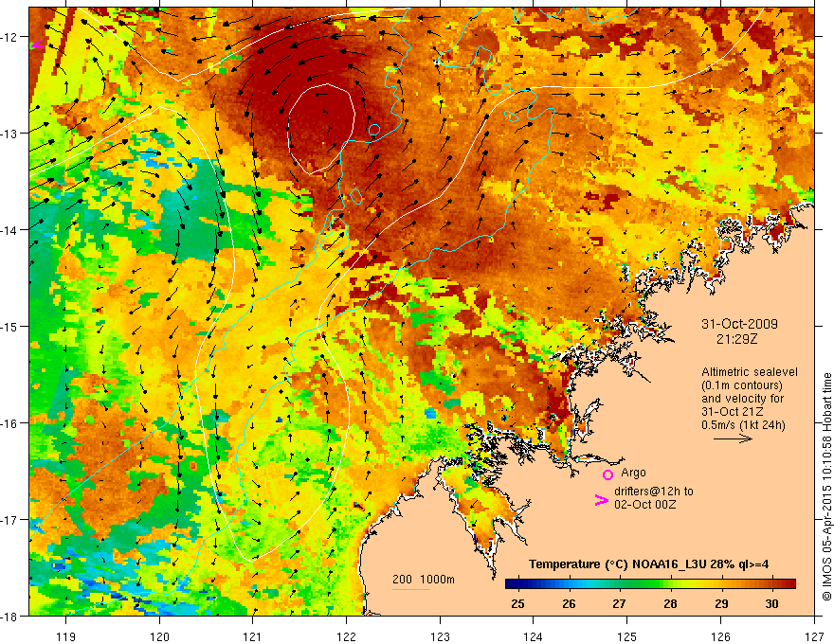834x644 pixels.
Task: Click the 'Altimetric sealevel' legend text
Action: click(x=750, y=372)
